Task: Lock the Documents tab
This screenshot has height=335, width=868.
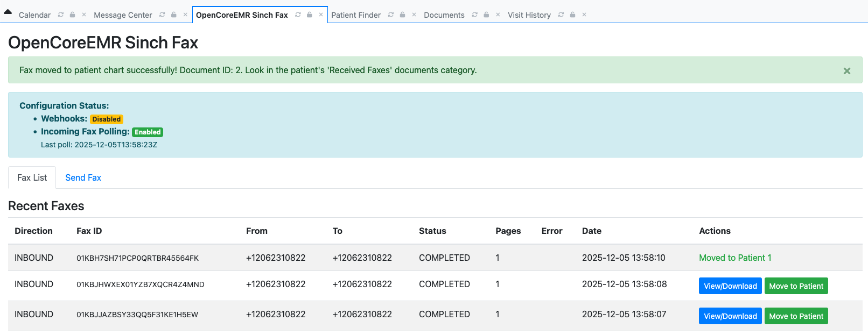Action: (486, 15)
